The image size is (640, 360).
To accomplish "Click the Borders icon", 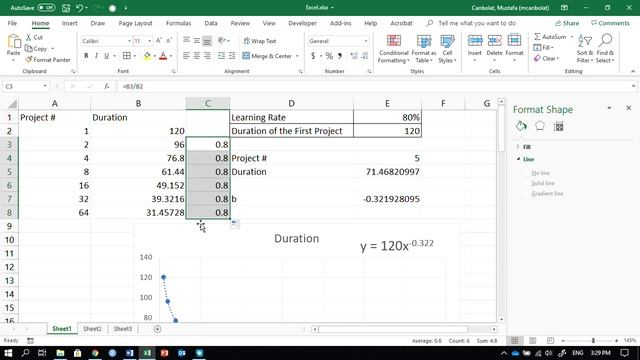I will pos(127,56).
